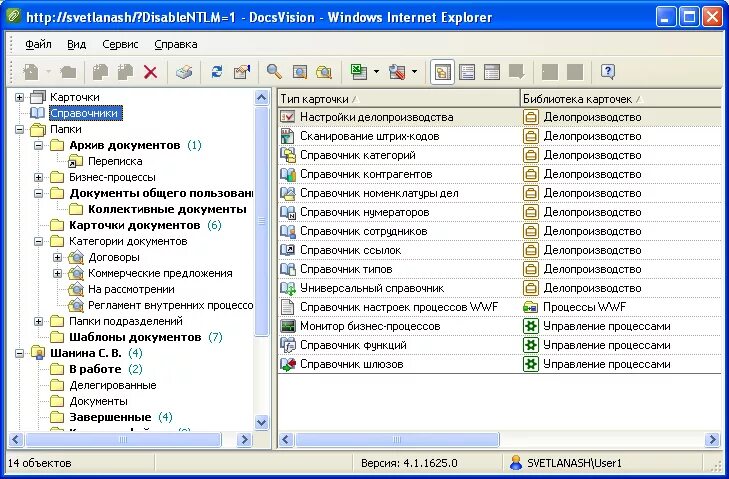Open the Файл menu
The image size is (729, 479).
click(x=38, y=44)
